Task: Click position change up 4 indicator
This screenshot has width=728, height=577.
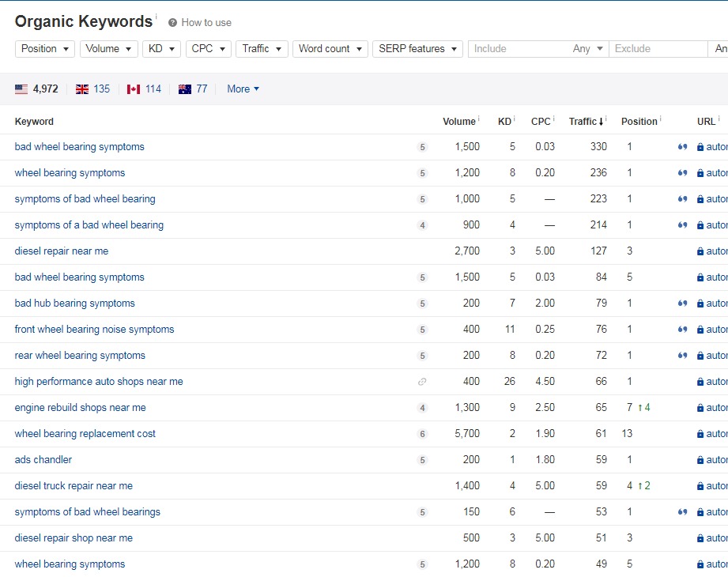Action: [644, 408]
